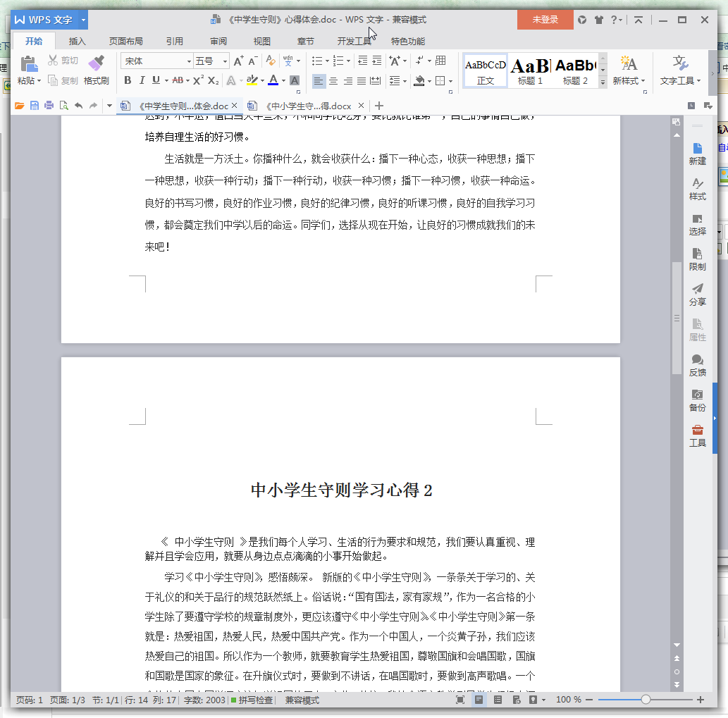Viewport: 728px width, 718px height.
Task: Click the Copy icon
Action: [x=53, y=81]
